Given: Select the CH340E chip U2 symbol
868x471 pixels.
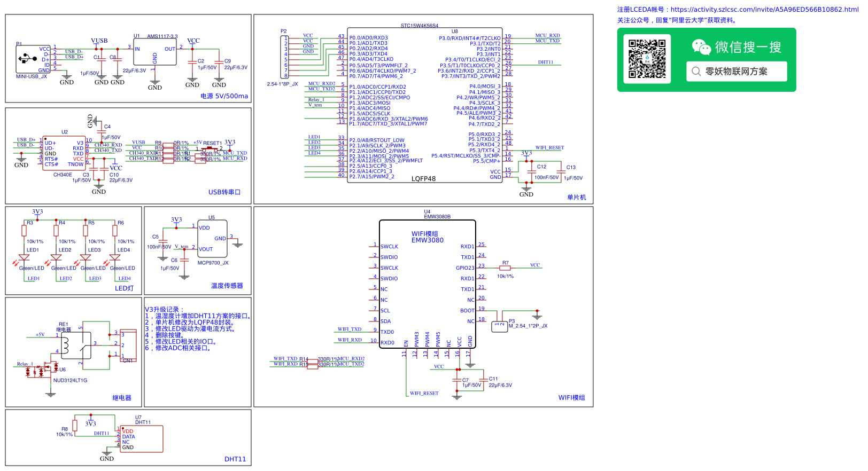Looking at the screenshot, I should [64, 153].
